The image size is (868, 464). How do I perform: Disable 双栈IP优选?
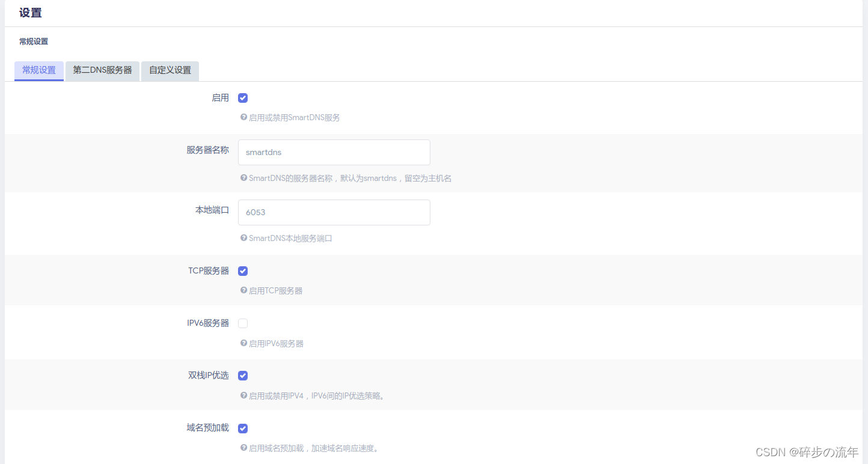pyautogui.click(x=242, y=375)
